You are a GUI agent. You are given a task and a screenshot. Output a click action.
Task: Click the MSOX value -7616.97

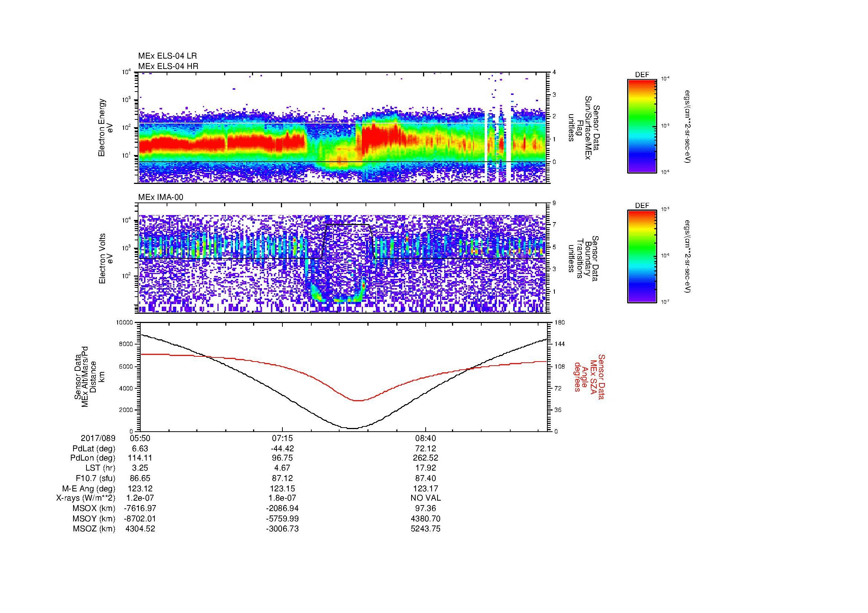(x=140, y=508)
